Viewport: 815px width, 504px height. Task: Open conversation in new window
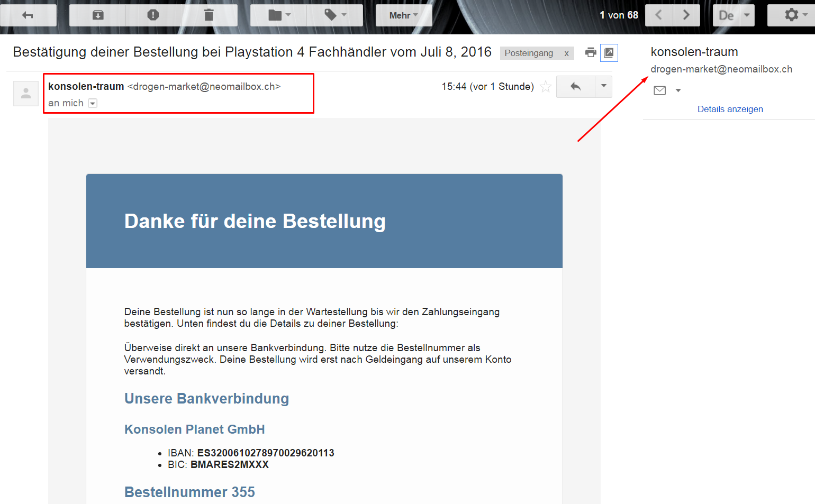(609, 52)
